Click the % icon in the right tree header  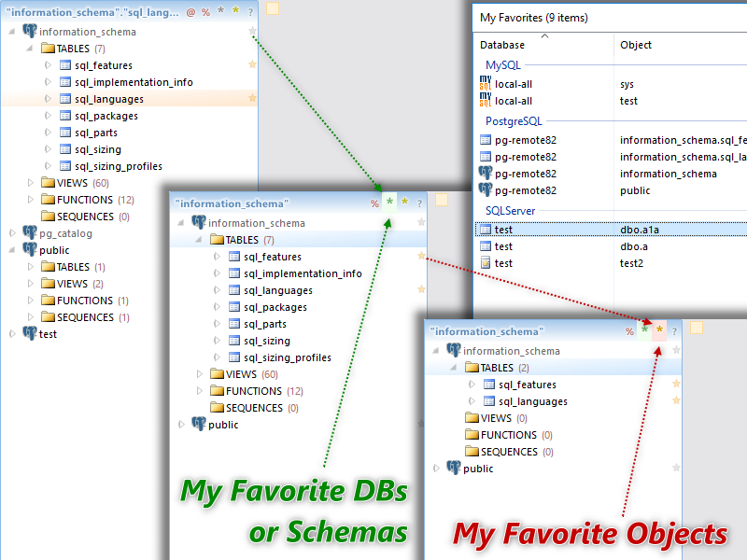pyautogui.click(x=629, y=331)
